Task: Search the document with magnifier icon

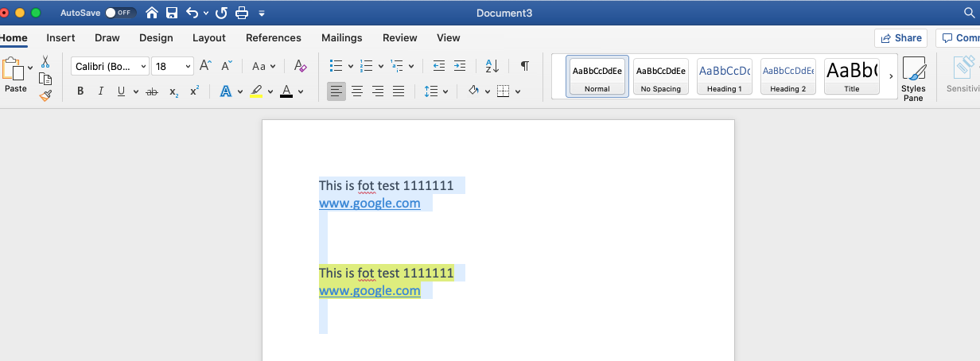Action: click(x=969, y=13)
